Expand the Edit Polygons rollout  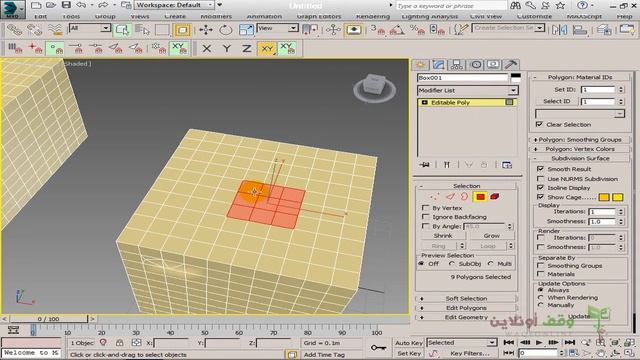point(466,308)
